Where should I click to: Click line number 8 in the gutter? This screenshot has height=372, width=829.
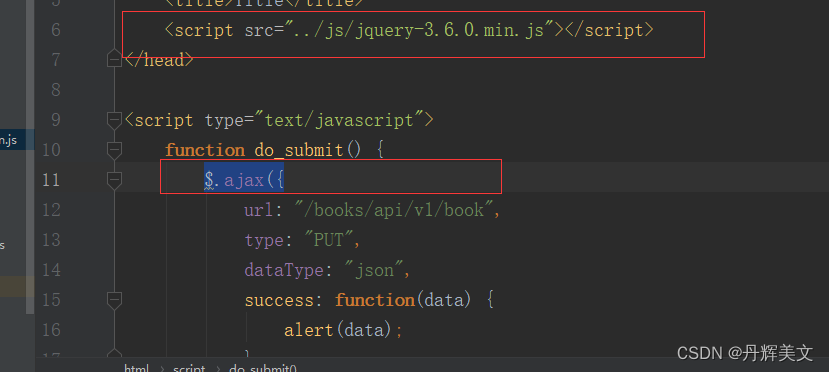[56, 90]
